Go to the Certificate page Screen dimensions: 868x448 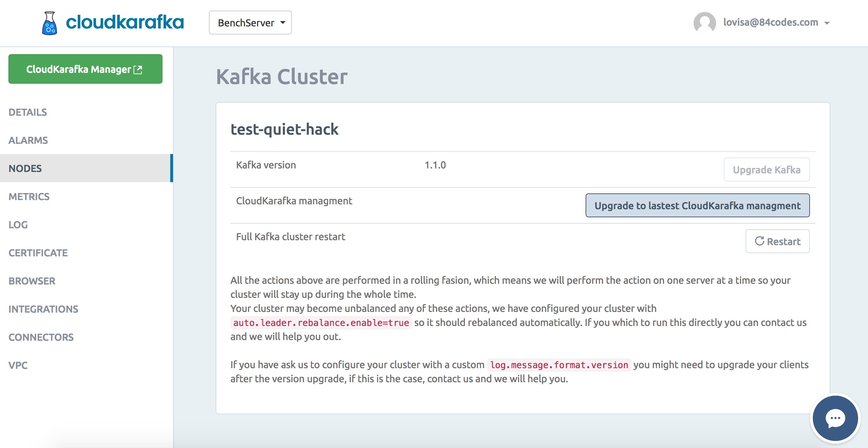(38, 253)
